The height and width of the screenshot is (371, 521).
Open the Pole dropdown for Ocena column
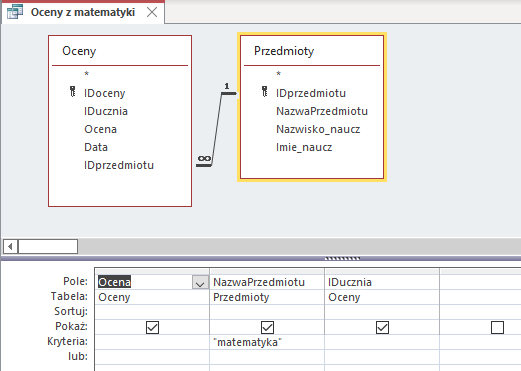click(200, 283)
